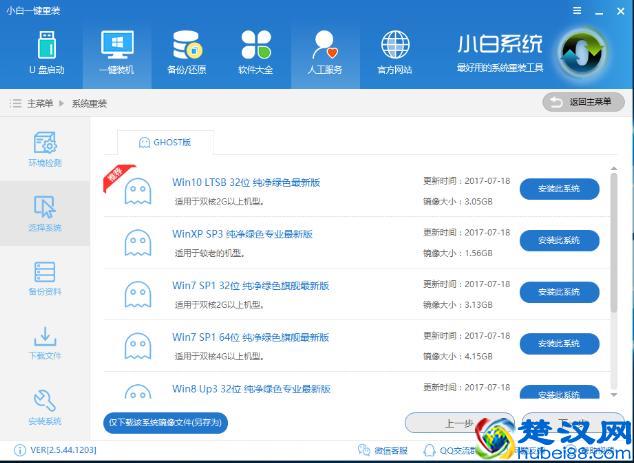Click the 更新时间 2017-07-18 of Win10 LTSB
634x463 pixels.
click(x=467, y=181)
